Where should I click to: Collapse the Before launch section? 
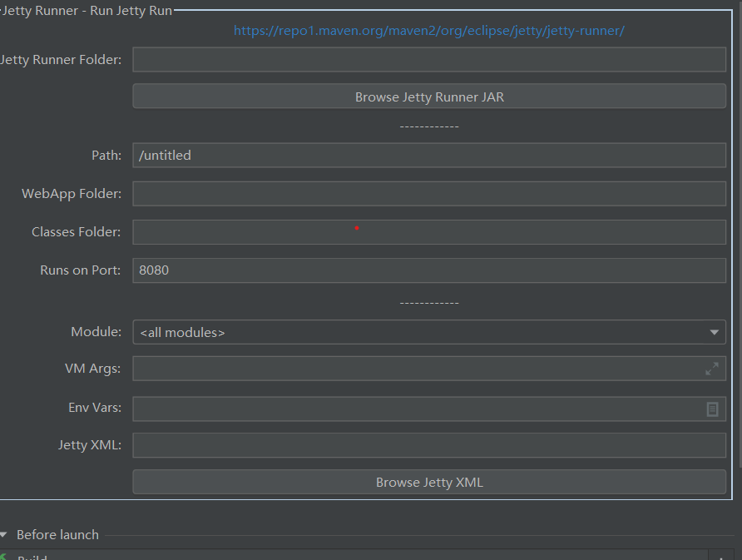point(4,535)
